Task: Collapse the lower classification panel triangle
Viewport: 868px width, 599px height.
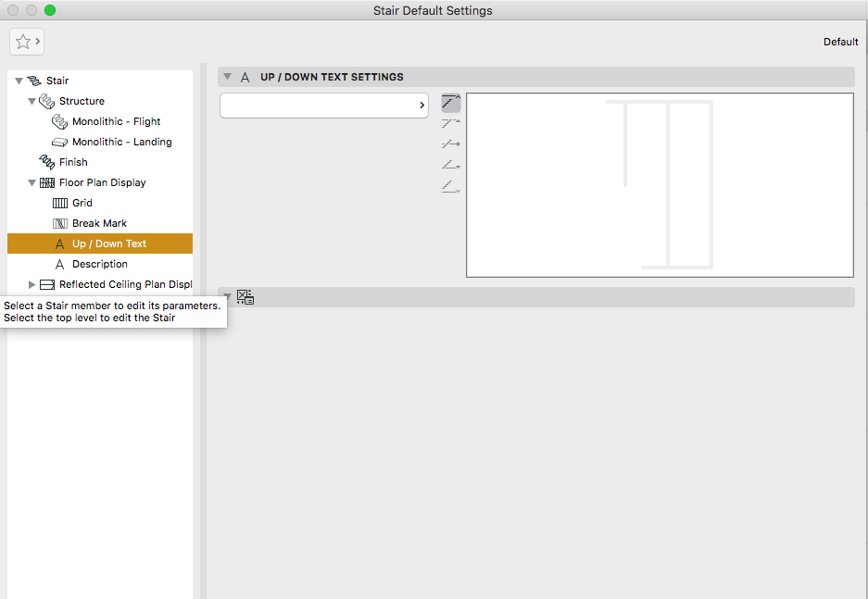Action: [x=227, y=296]
